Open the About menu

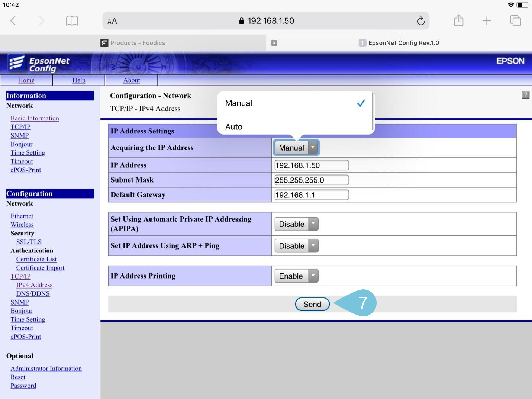click(x=131, y=80)
